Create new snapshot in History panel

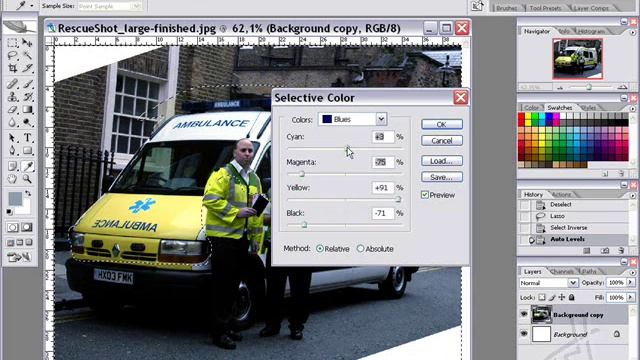point(604,251)
